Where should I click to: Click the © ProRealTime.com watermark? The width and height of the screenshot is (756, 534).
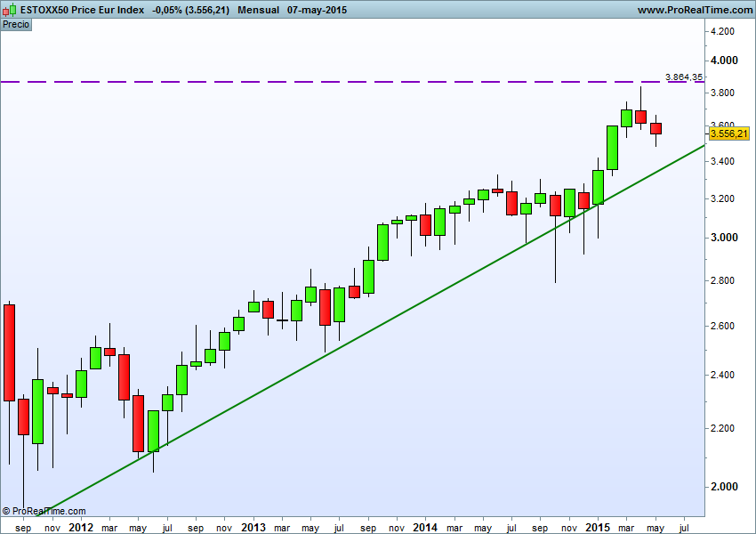point(44,511)
